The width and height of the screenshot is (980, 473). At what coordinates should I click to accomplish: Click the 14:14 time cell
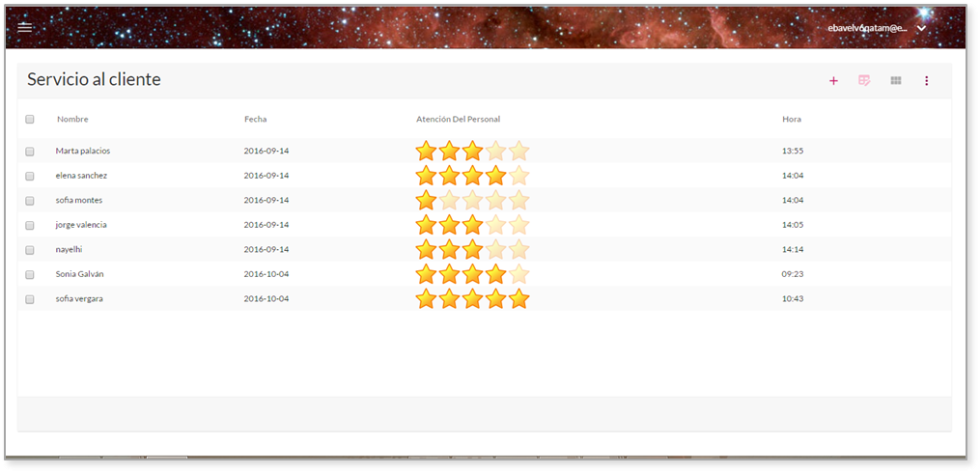(x=793, y=249)
